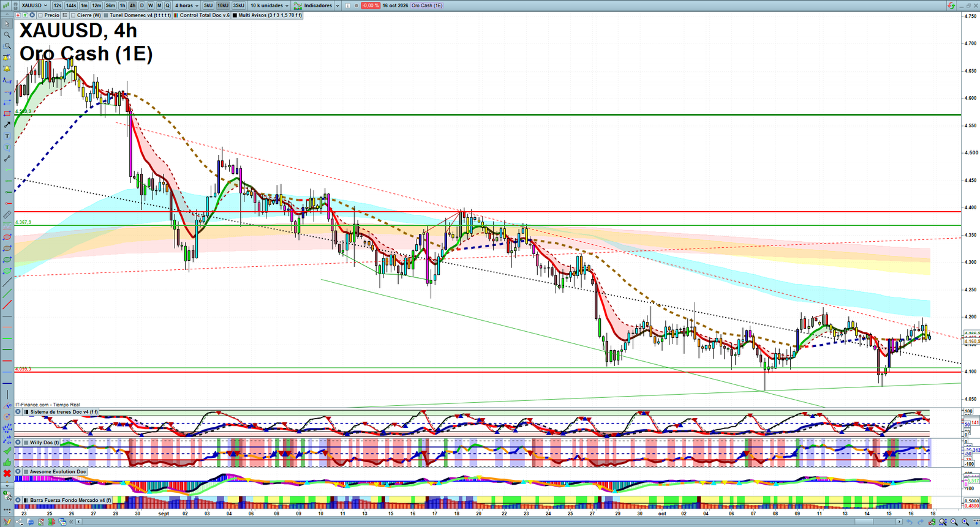Open the Indicadores button

click(x=314, y=6)
